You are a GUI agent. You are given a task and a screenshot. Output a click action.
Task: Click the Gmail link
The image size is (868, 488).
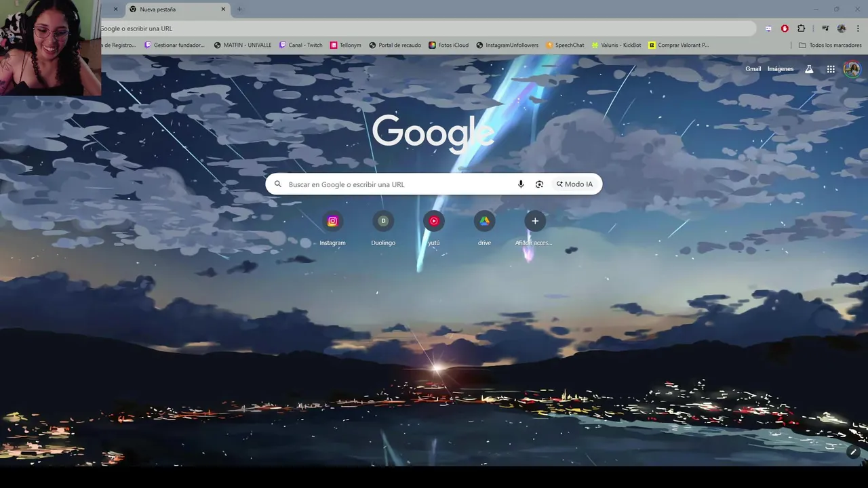[753, 69]
